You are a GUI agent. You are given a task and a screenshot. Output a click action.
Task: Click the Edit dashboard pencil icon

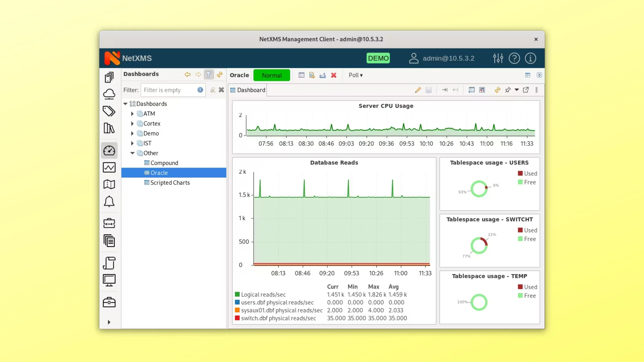[417, 90]
